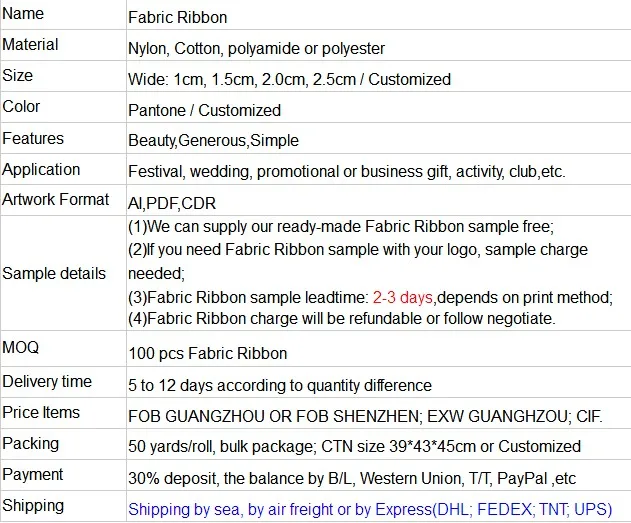
Task: Click the Wide: 1cm, 1.5cm size text
Action: 290,79
